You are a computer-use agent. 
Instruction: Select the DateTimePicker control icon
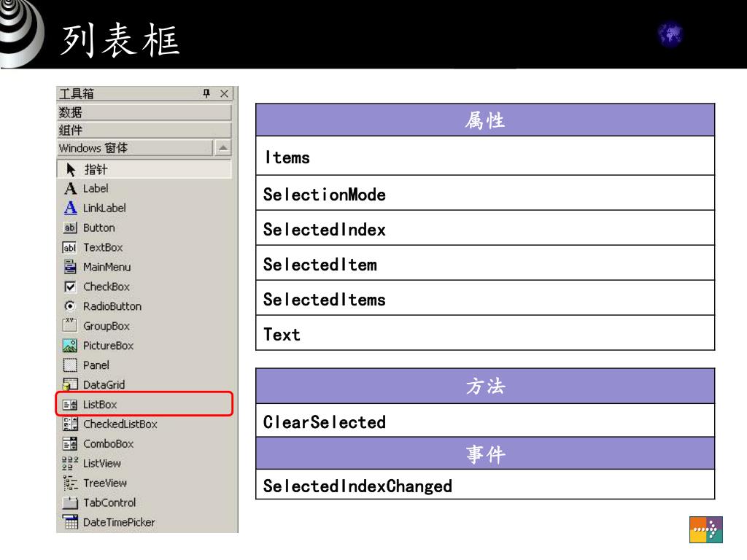pos(70,522)
